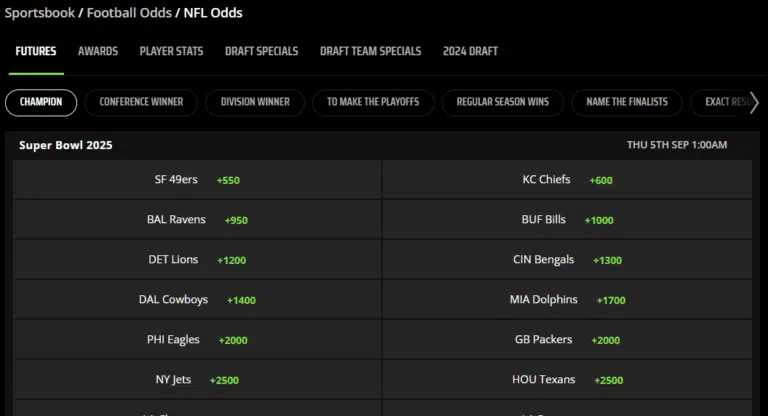Image resolution: width=768 pixels, height=416 pixels.
Task: Select To Make The Playoffs filter
Action: 373,102
